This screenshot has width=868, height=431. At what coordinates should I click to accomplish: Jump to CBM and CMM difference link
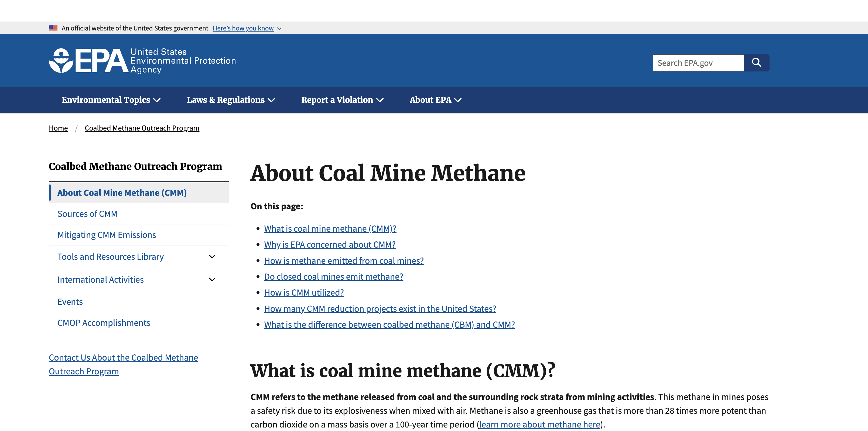tap(389, 324)
